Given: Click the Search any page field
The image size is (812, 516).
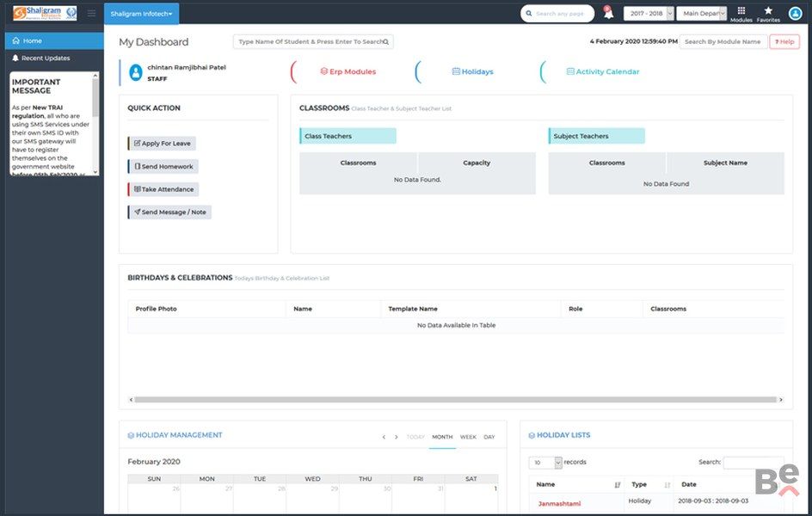Looking at the screenshot, I should click(557, 14).
